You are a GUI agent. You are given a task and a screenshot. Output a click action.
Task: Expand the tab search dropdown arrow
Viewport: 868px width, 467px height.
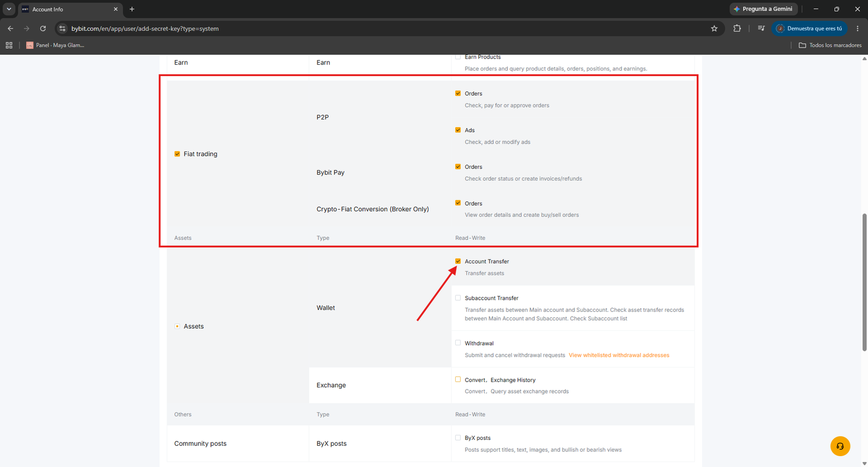coord(9,9)
